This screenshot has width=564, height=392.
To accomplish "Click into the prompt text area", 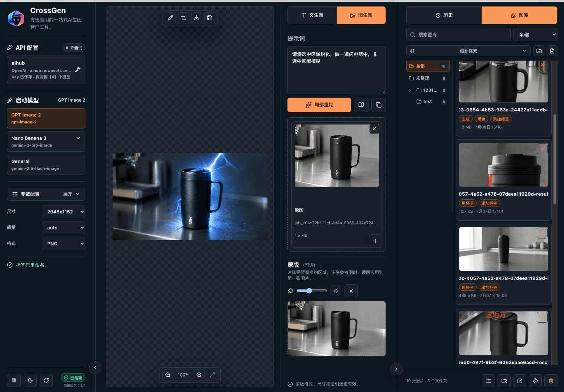I will click(x=337, y=70).
